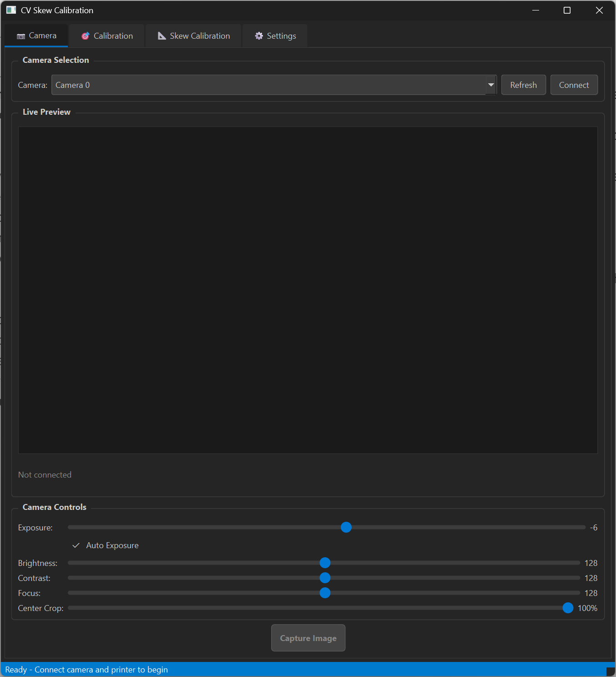
Task: Click the gear icon on the Settings tab
Action: (x=259, y=36)
